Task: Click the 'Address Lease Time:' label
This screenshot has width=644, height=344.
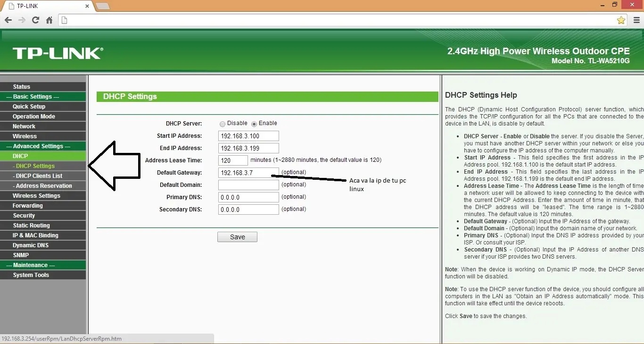Action: click(x=173, y=160)
